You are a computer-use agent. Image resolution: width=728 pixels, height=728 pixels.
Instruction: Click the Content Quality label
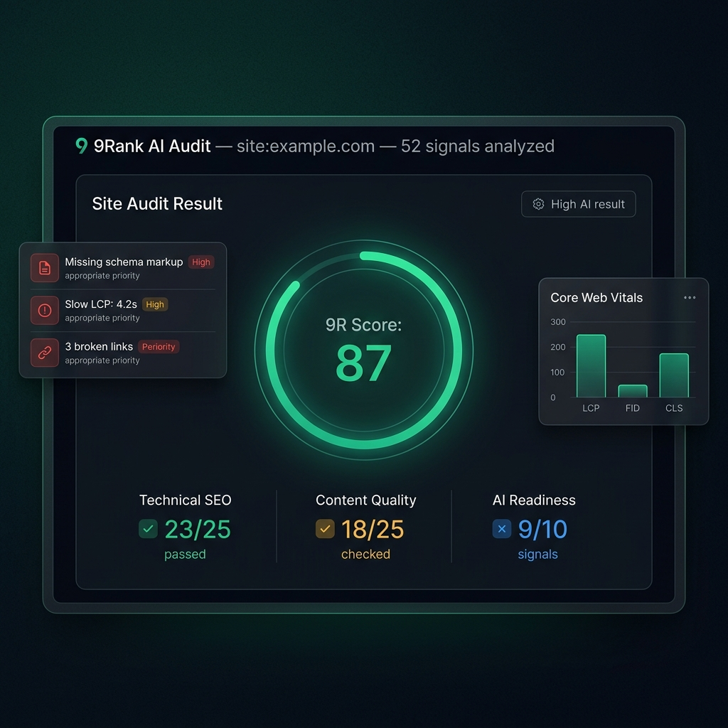[366, 500]
